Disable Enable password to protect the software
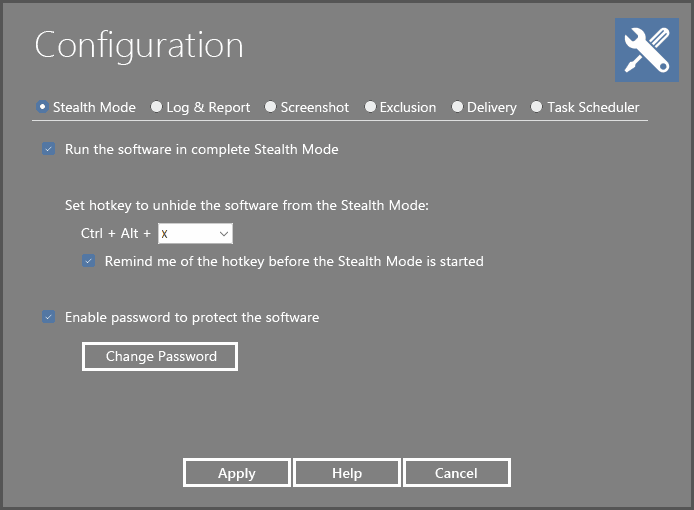The image size is (694, 510). pyautogui.click(x=48, y=317)
